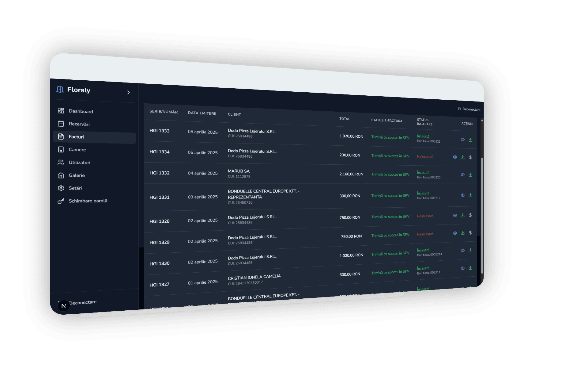Click the round N badge bottom left

64,306
